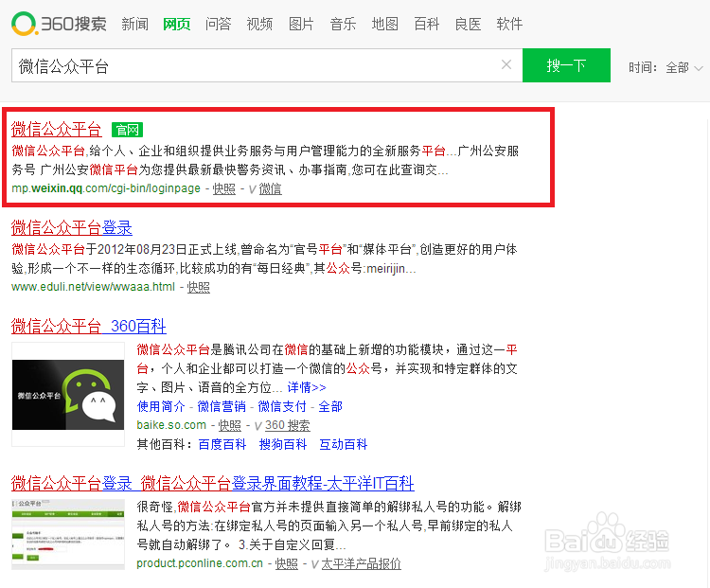Open the baike.so.com URL
Viewport: 710px width, 588px height.
(x=171, y=425)
